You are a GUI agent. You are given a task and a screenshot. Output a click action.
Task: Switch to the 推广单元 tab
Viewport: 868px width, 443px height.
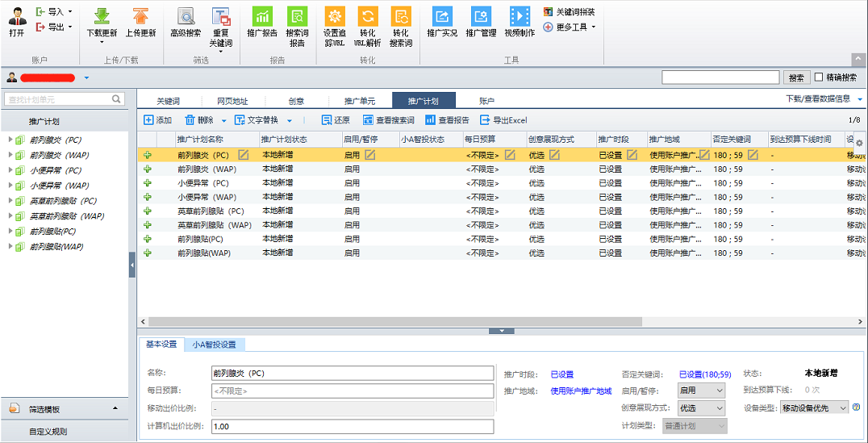pyautogui.click(x=360, y=102)
